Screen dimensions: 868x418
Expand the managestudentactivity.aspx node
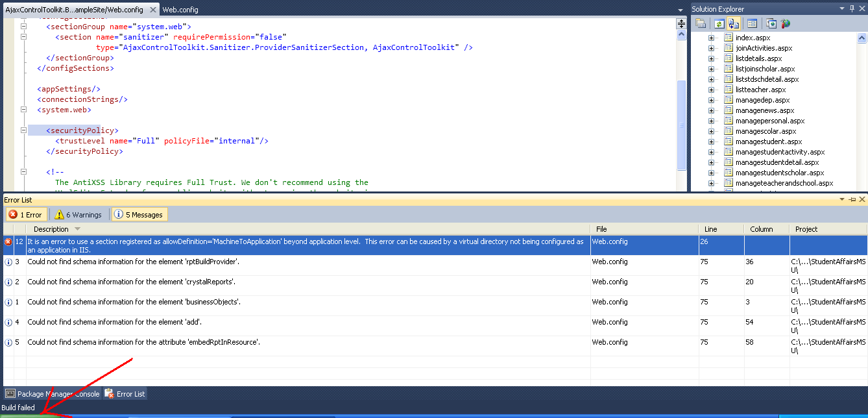coord(712,152)
